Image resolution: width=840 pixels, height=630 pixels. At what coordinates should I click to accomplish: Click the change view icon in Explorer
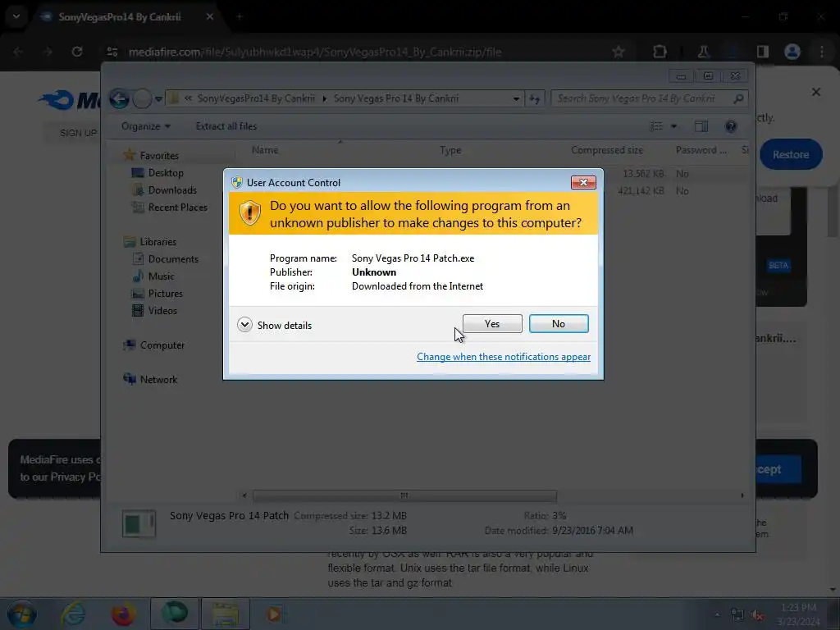point(655,126)
